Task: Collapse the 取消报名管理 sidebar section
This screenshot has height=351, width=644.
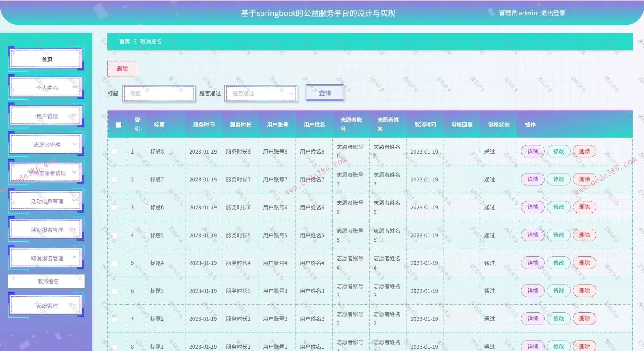Action: point(46,258)
